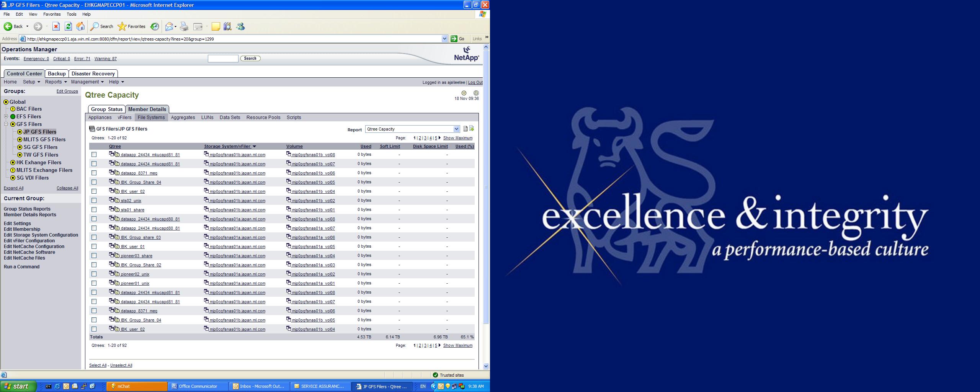The width and height of the screenshot is (980, 392).
Task: Click the round clock icon above the timestamp
Action: [x=464, y=93]
